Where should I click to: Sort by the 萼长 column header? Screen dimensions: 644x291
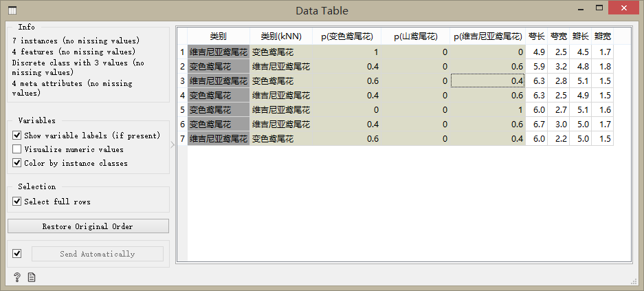pos(536,36)
